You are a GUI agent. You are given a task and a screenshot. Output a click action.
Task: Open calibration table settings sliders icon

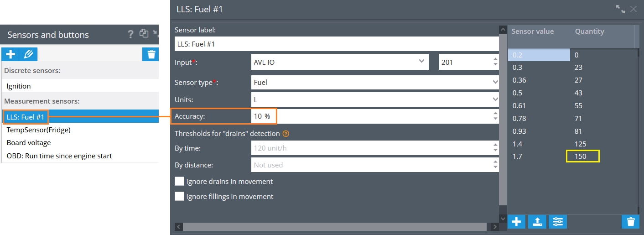(557, 222)
